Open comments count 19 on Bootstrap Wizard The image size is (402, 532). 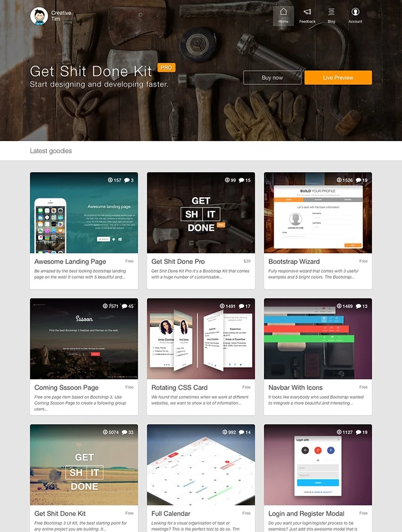(362, 180)
